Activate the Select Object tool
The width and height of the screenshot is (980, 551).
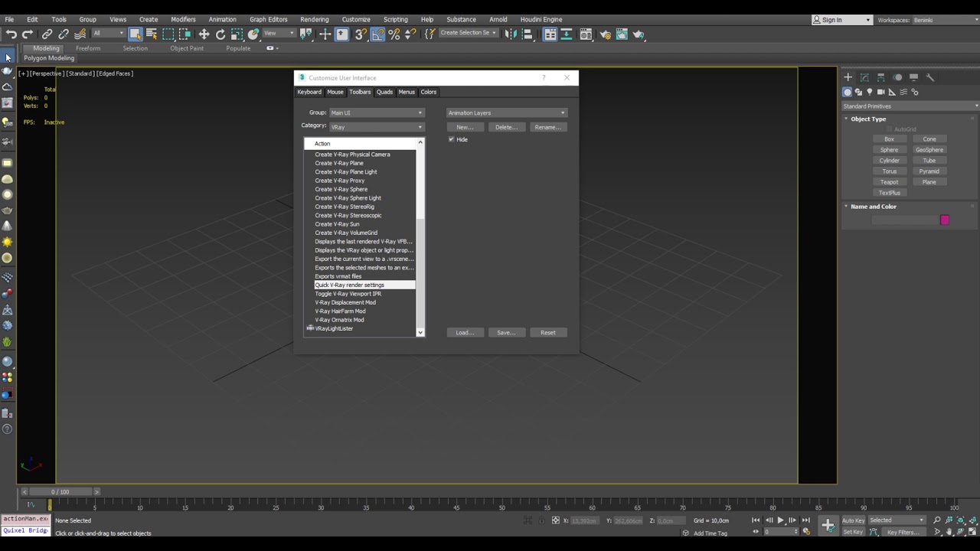coord(135,34)
